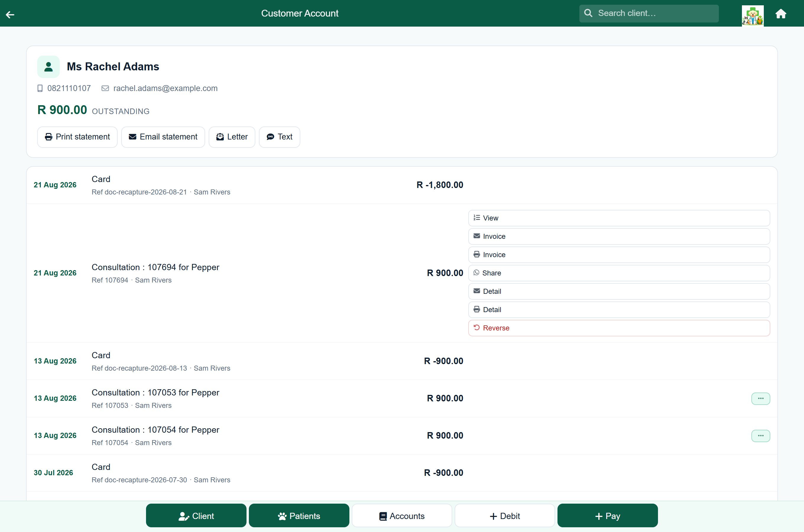Open the Letter option
Image resolution: width=804 pixels, height=532 pixels.
click(232, 137)
